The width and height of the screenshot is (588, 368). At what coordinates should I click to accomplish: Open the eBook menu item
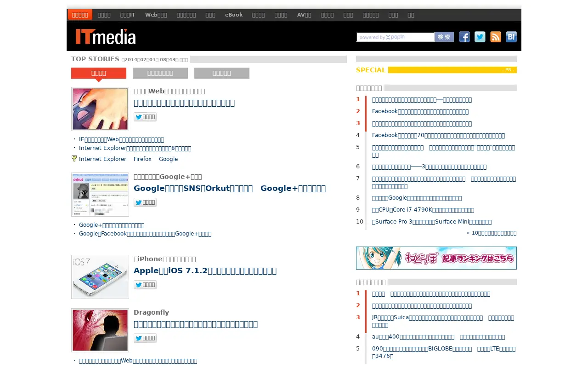pos(234,15)
